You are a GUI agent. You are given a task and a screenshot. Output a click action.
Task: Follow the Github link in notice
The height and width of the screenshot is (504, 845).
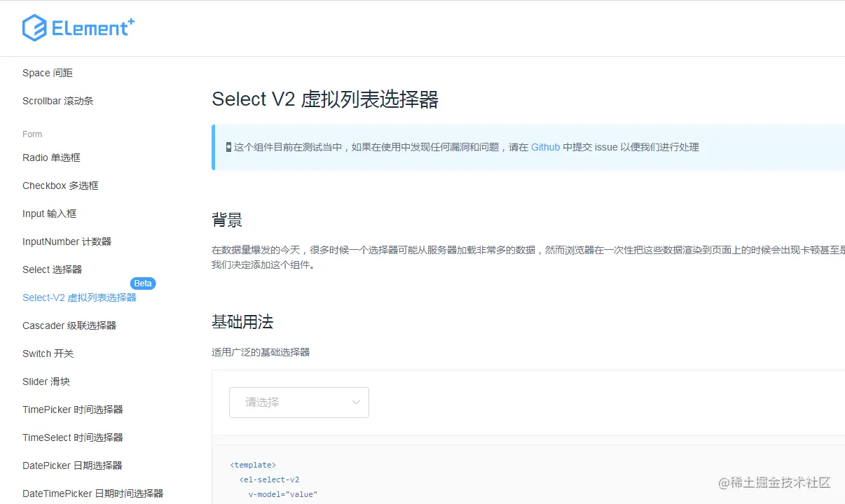tap(545, 147)
